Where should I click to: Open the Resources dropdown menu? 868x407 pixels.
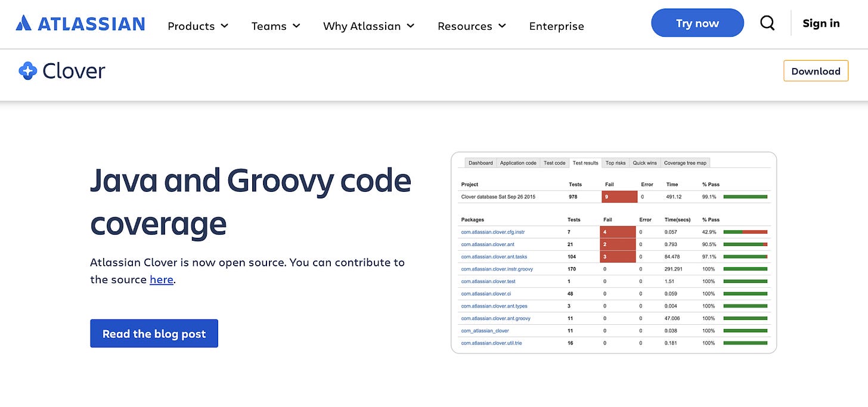(472, 26)
